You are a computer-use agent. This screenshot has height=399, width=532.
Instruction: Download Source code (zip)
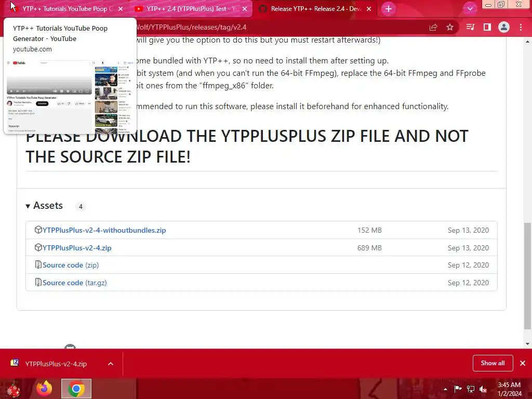coord(71,265)
